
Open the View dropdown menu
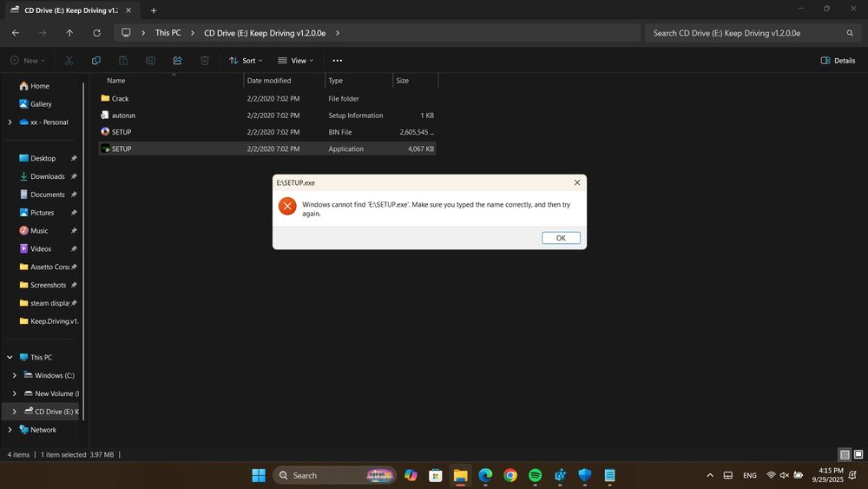pyautogui.click(x=296, y=61)
